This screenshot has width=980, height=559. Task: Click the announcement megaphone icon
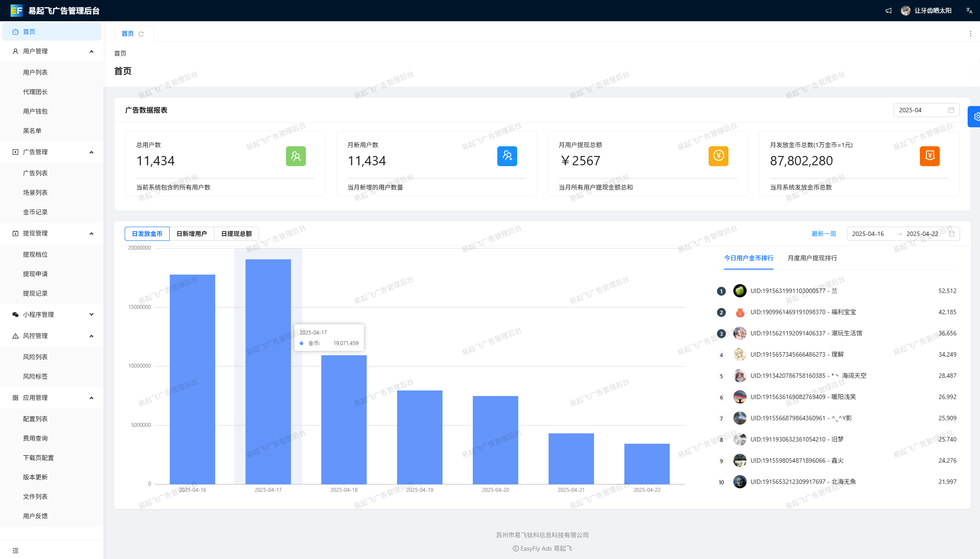[888, 11]
